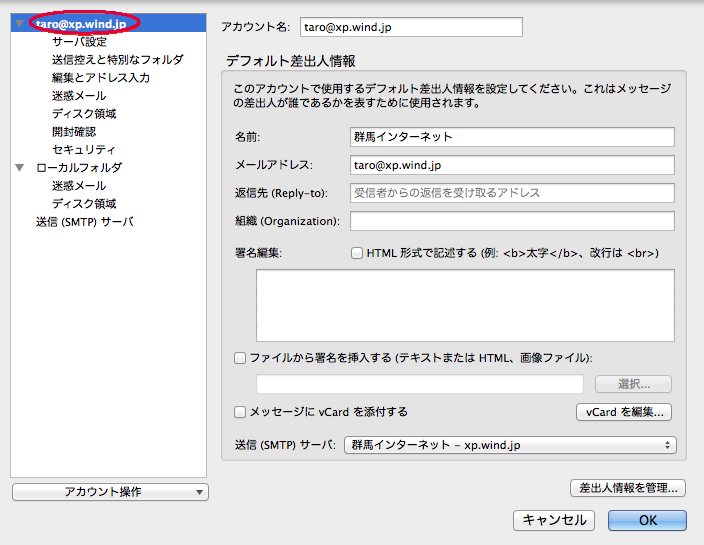
Task: Click the 選択... button
Action: coord(634,384)
